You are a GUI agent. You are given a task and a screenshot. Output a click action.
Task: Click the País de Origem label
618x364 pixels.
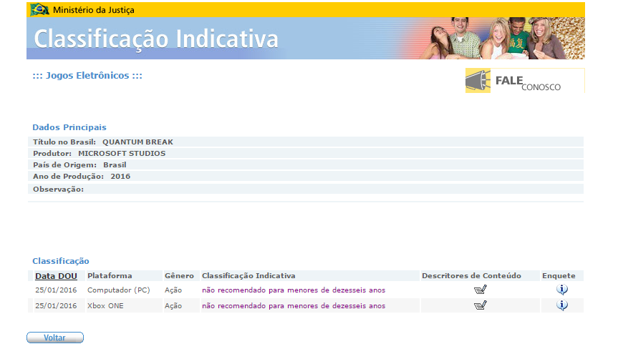click(64, 165)
